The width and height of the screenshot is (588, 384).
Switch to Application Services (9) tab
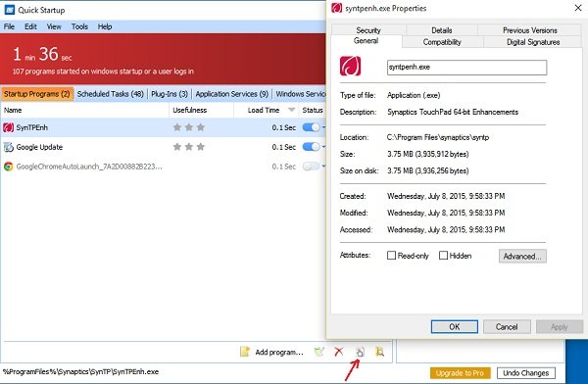coord(231,94)
